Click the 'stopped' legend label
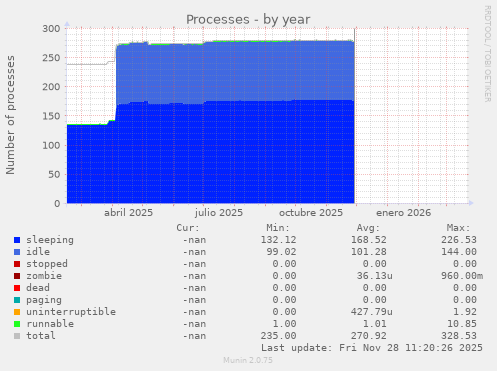 click(47, 264)
